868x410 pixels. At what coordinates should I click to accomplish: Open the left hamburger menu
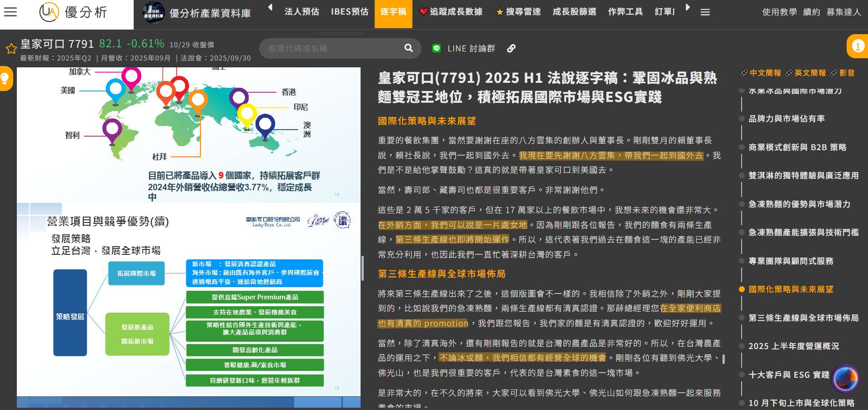point(10,12)
